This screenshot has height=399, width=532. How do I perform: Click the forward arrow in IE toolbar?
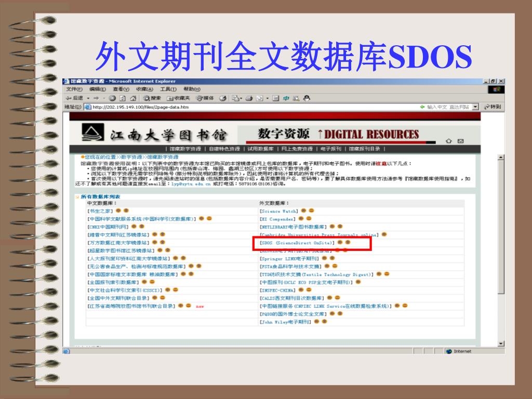(96, 98)
